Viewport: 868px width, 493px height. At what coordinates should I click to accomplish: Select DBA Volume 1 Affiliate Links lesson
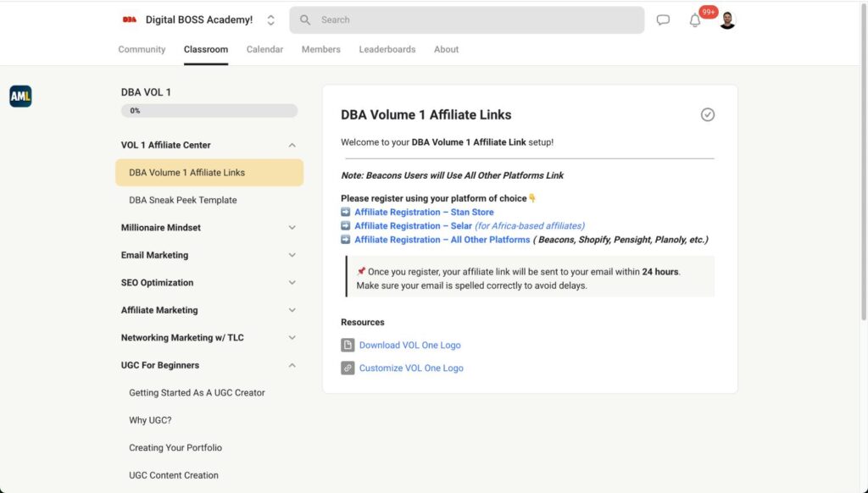[209, 173]
